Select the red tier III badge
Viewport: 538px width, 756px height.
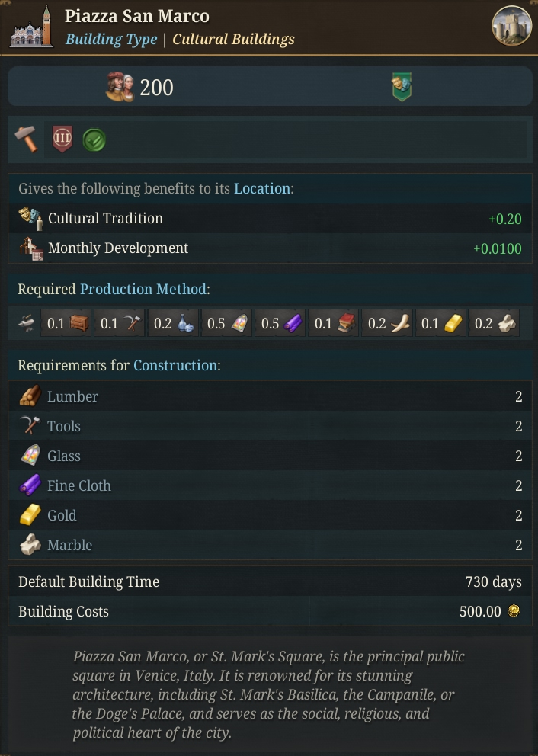point(62,139)
